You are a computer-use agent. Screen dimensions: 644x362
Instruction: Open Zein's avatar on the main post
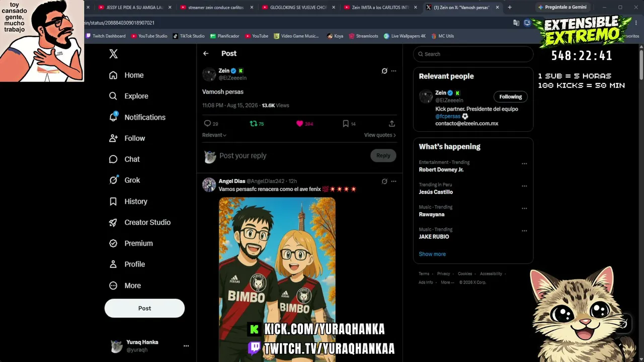(x=209, y=74)
